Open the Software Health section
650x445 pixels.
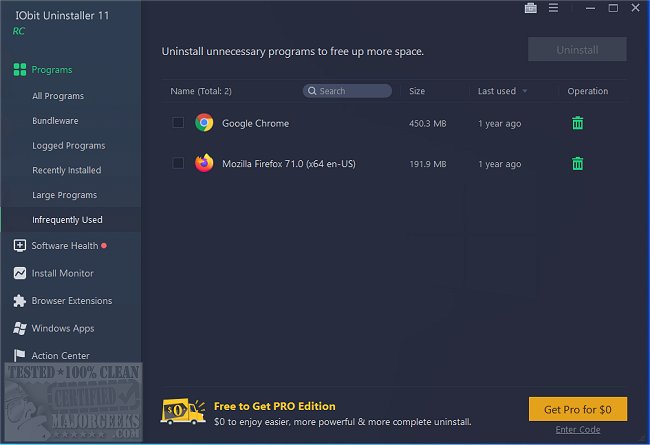[65, 246]
